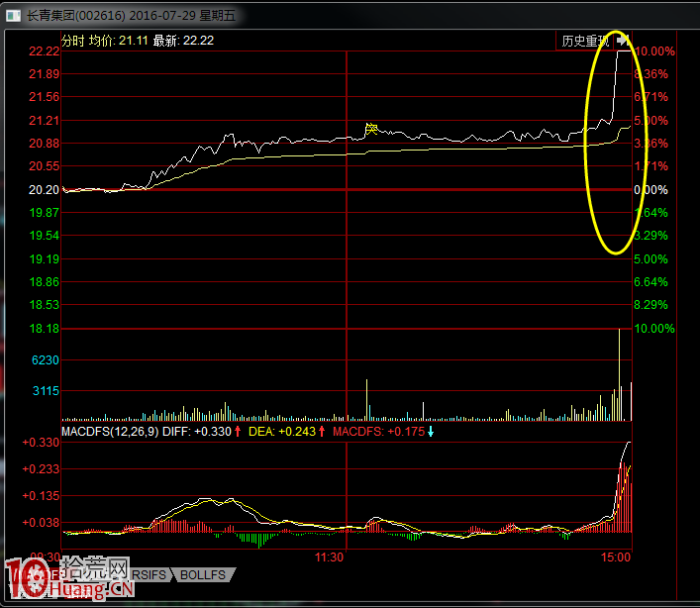Click the tallest volume bar near 15:00

click(x=619, y=375)
